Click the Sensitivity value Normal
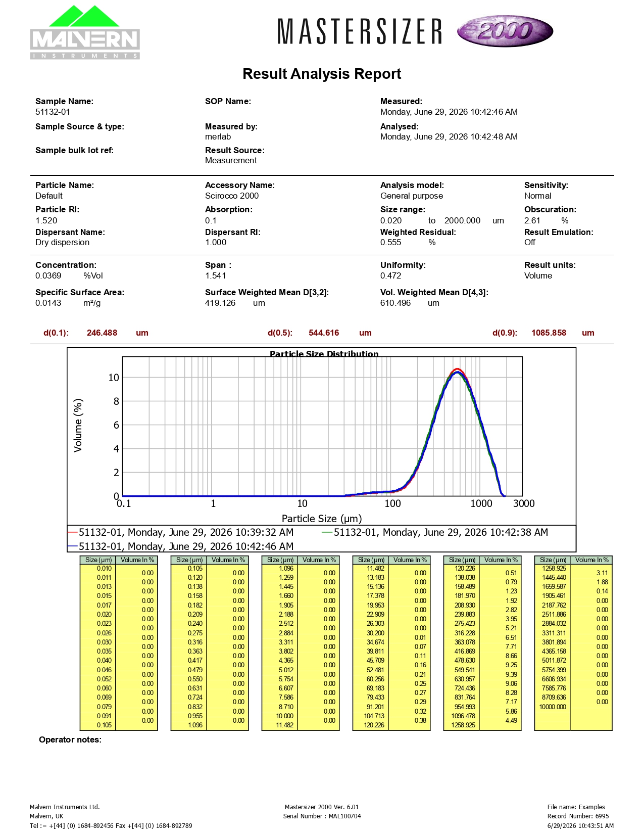This screenshot has height=834, width=644. click(537, 196)
